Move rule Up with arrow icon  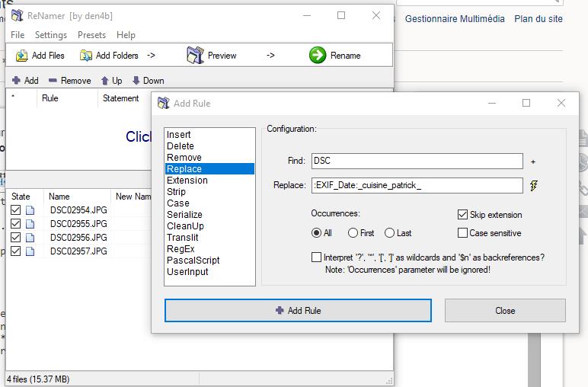(x=105, y=80)
